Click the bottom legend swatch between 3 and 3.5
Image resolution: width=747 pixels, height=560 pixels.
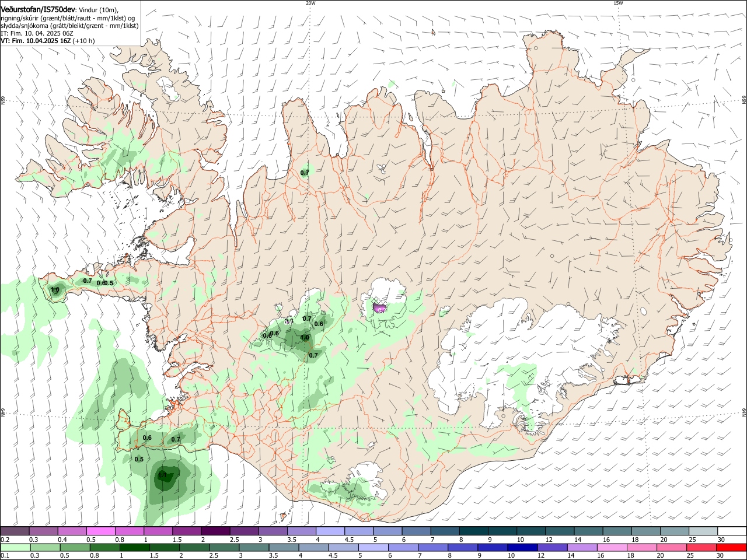tap(253, 548)
